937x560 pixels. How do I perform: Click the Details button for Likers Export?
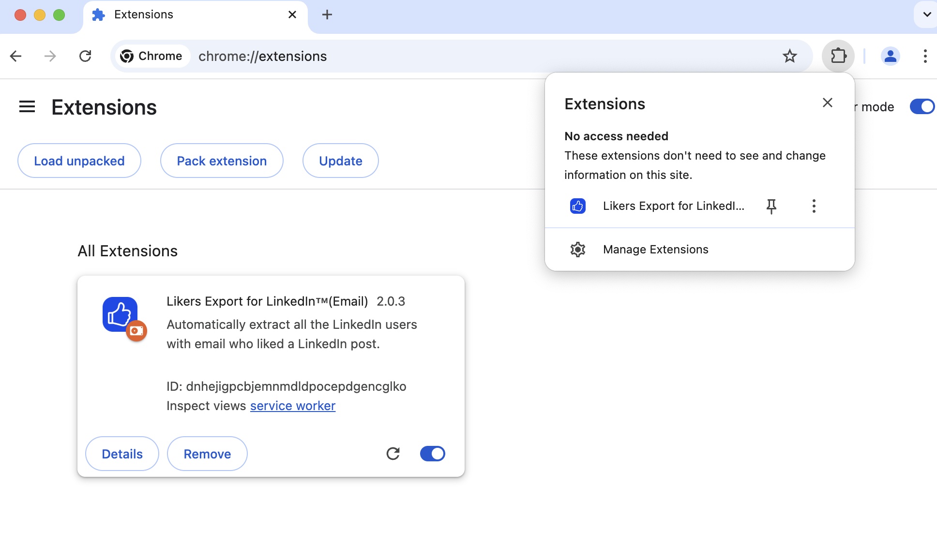click(x=121, y=454)
